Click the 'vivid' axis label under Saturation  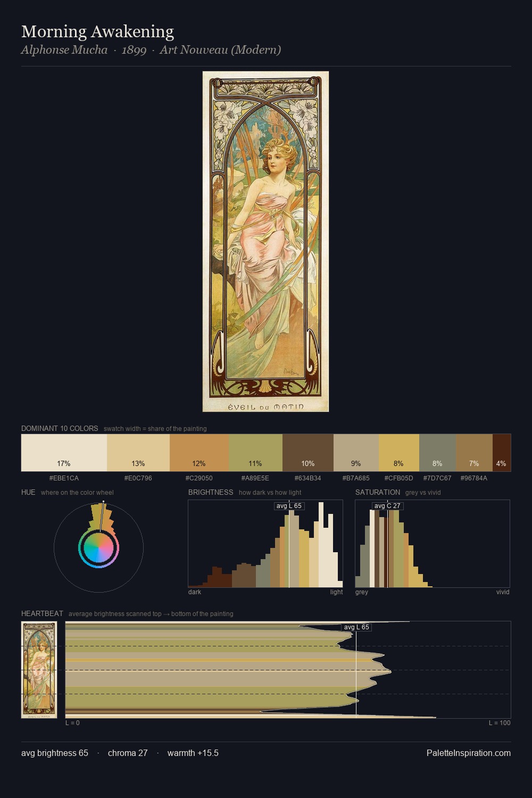(x=503, y=592)
